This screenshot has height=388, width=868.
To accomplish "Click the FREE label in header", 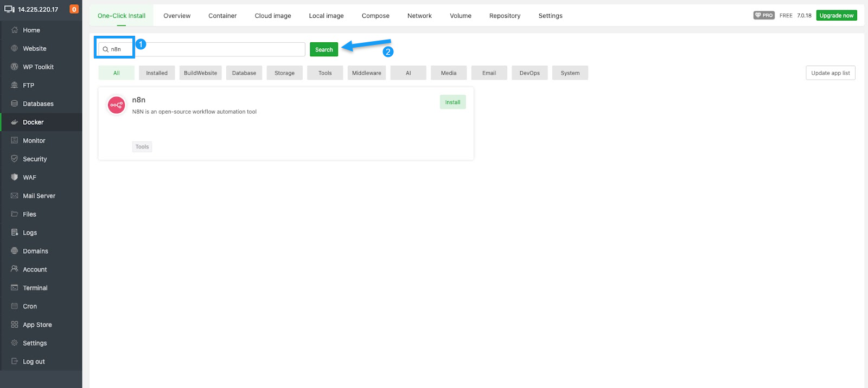I will point(786,16).
